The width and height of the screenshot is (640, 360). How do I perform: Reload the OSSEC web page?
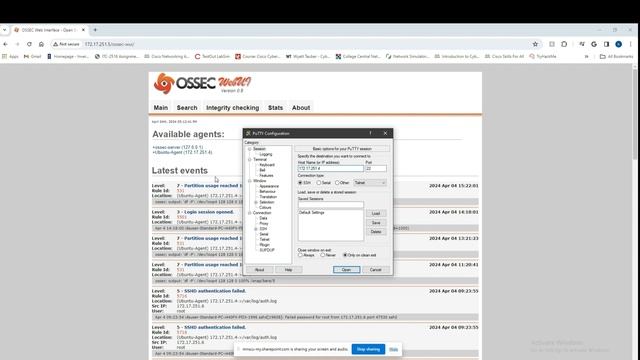(x=29, y=44)
